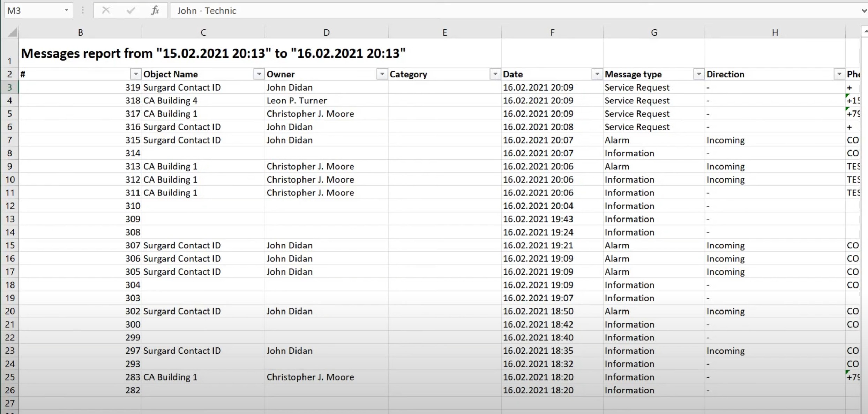868x414 pixels.
Task: Open the Object Name filter dropdown
Action: point(259,74)
